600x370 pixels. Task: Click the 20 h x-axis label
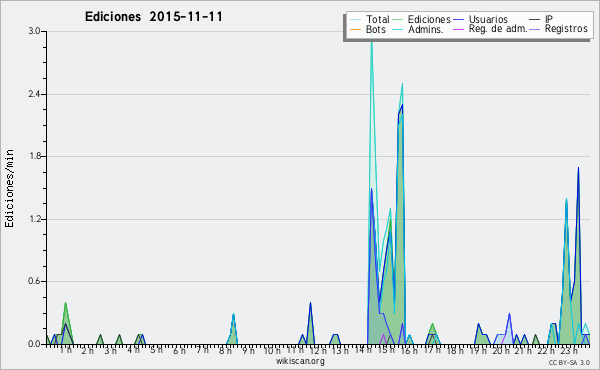pyautogui.click(x=501, y=350)
